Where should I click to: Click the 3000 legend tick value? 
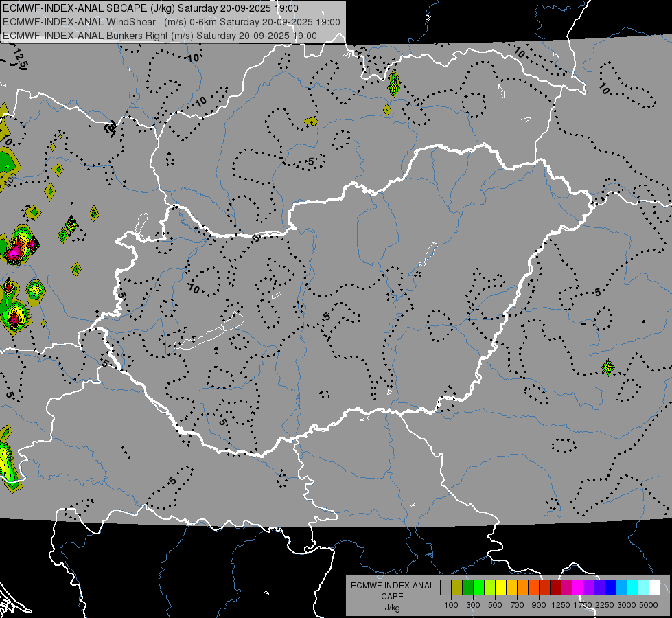[x=626, y=605]
